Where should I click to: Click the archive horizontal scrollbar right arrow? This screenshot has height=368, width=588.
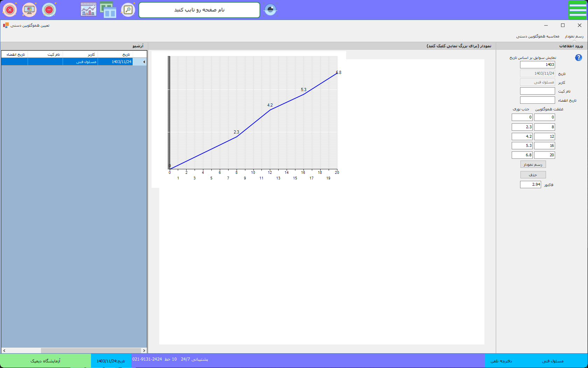tap(144, 350)
